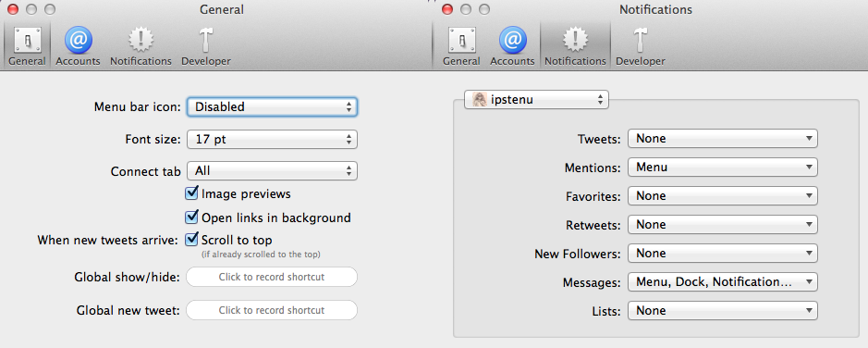Zoom the Notifications preferences window
The image size is (868, 348).
click(484, 9)
